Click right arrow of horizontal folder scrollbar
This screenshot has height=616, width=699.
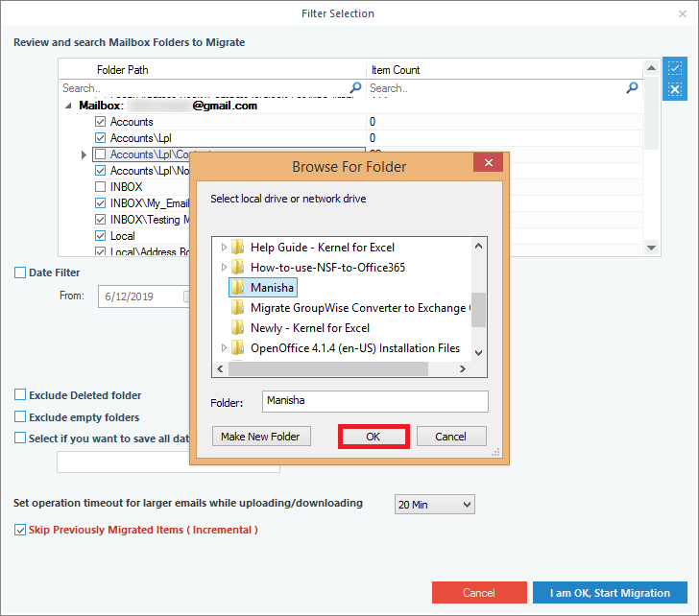(x=462, y=368)
